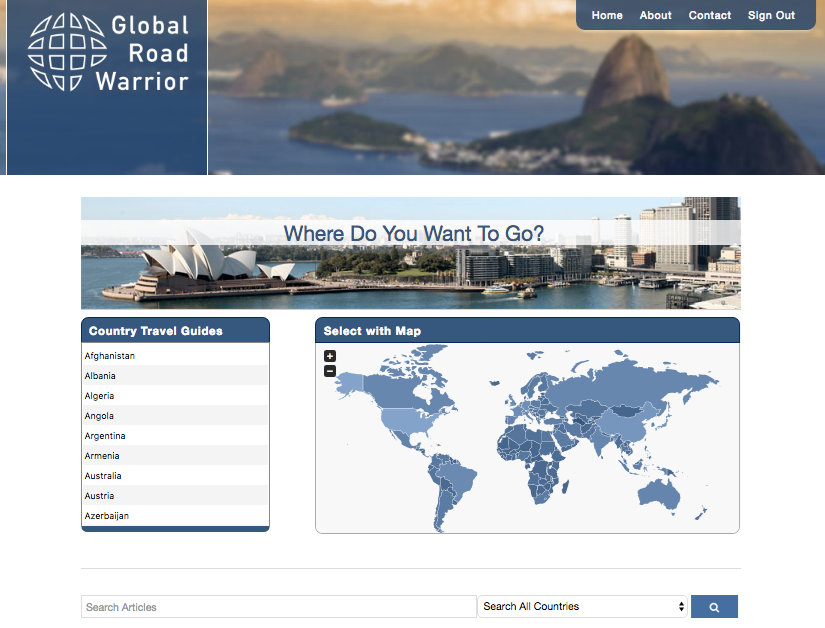Go to the About page
This screenshot has height=628, width=825.
coord(656,15)
